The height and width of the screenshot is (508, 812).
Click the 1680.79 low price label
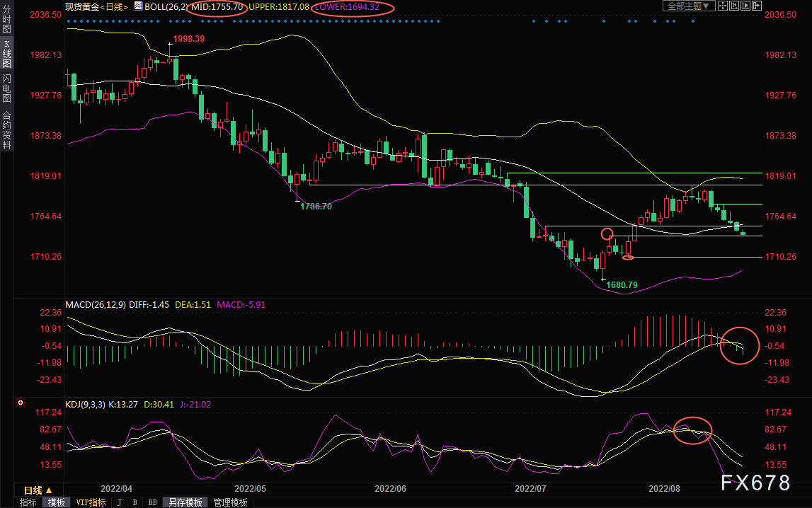(622, 285)
